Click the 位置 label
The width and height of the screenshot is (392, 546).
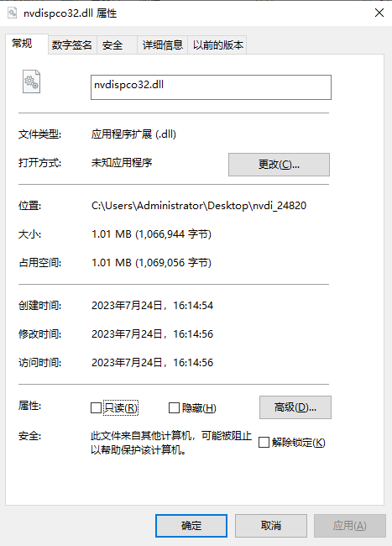tap(29, 206)
